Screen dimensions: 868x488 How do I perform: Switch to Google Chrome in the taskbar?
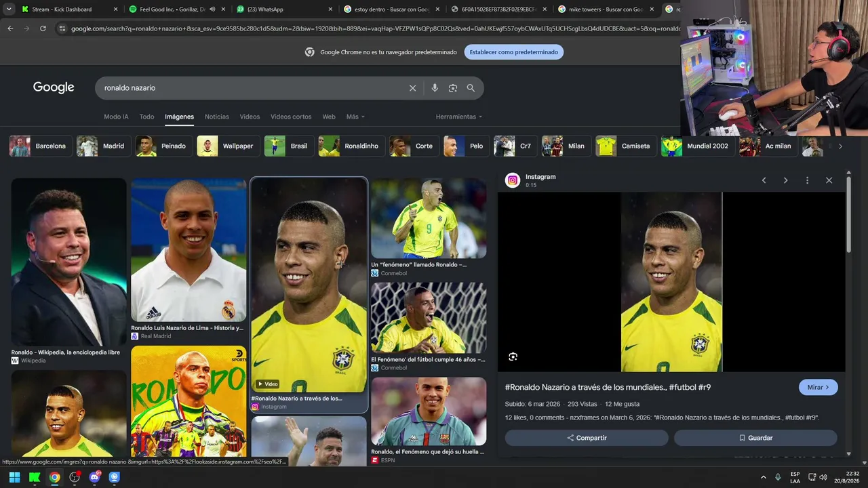tap(54, 477)
